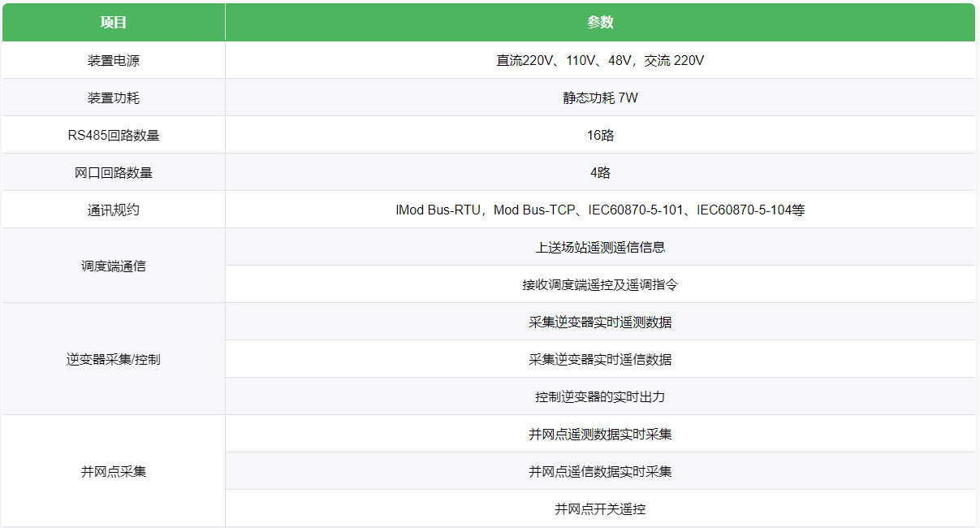The height and width of the screenshot is (528, 980).
Task: Select the 并网点采集 merged cell
Action: (x=114, y=471)
